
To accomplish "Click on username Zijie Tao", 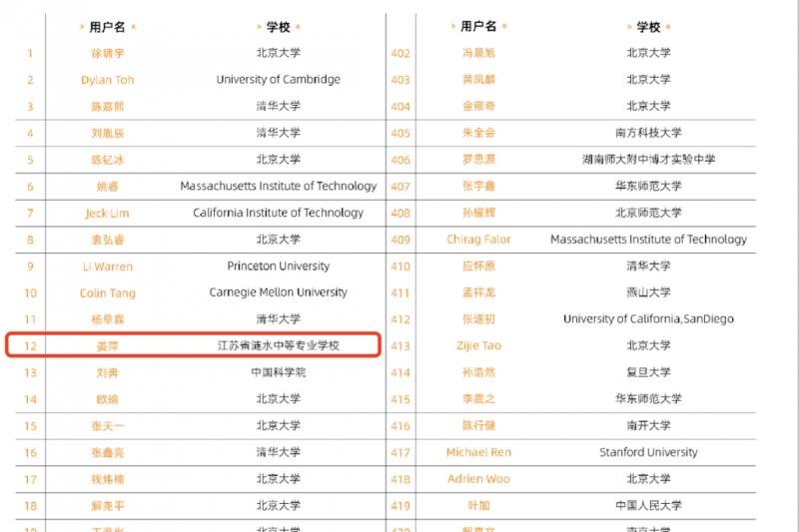I will click(478, 346).
